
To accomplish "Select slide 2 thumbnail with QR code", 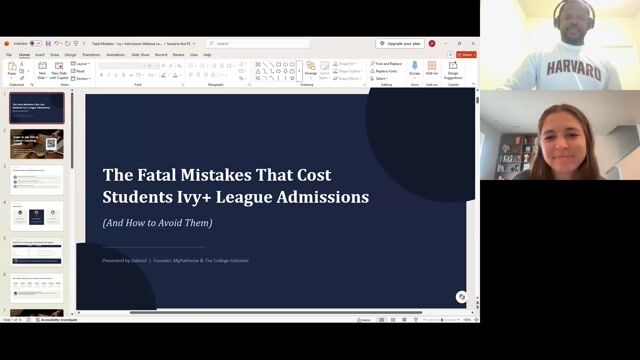I will pos(37,144).
